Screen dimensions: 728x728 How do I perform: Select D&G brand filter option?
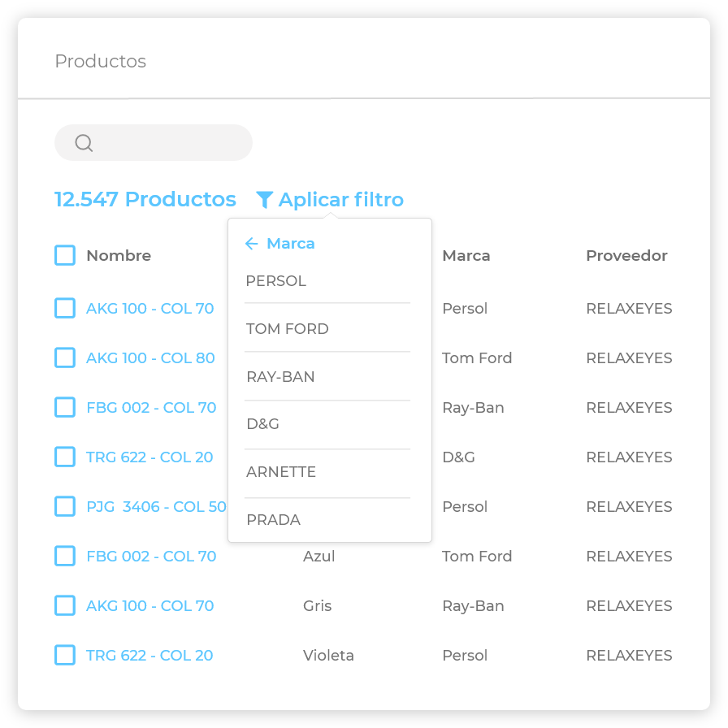[x=263, y=424]
